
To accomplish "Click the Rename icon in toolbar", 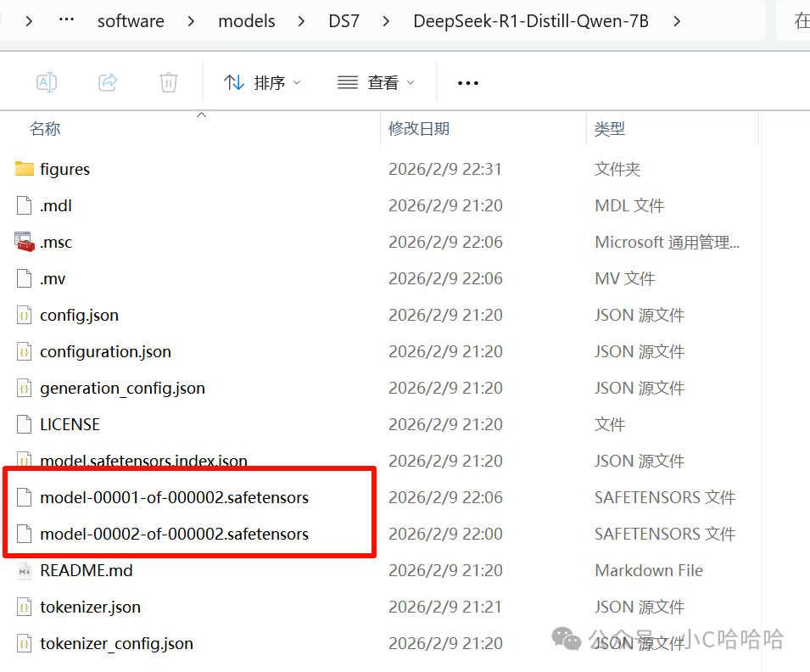I will point(47,82).
